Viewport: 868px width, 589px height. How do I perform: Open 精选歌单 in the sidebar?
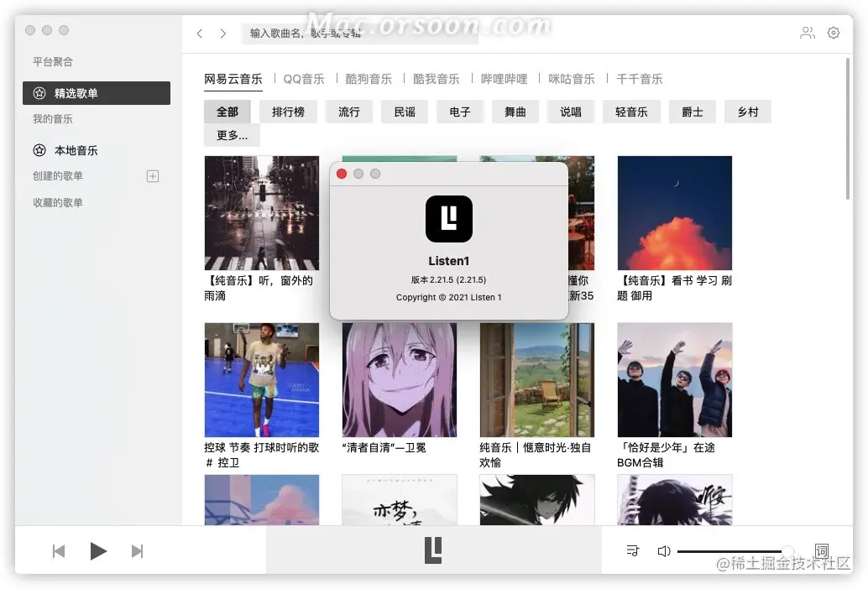point(97,93)
